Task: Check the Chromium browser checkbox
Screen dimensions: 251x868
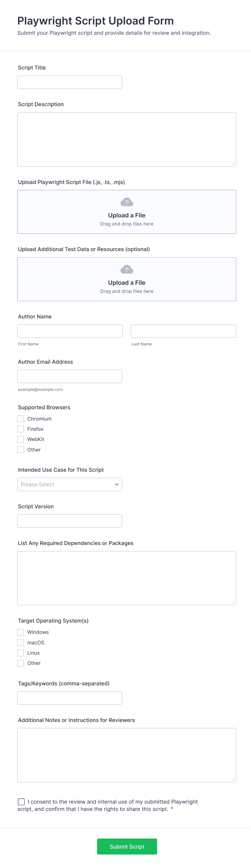Action: 21,419
